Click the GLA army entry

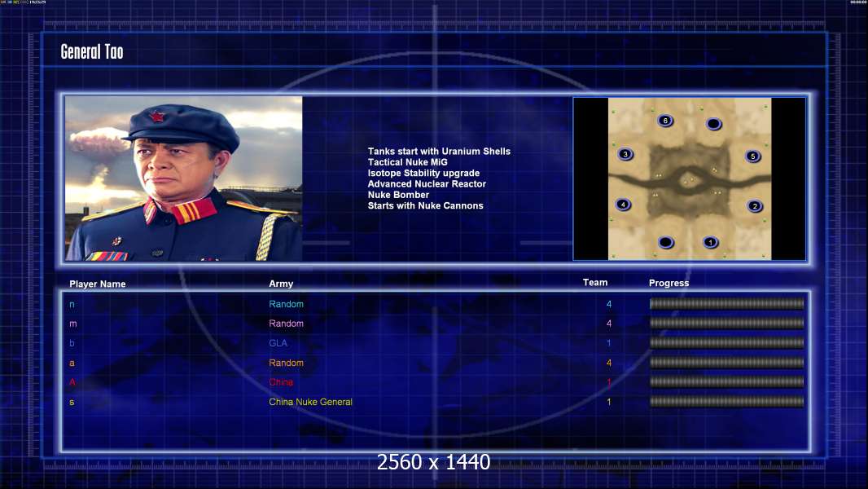tap(278, 343)
